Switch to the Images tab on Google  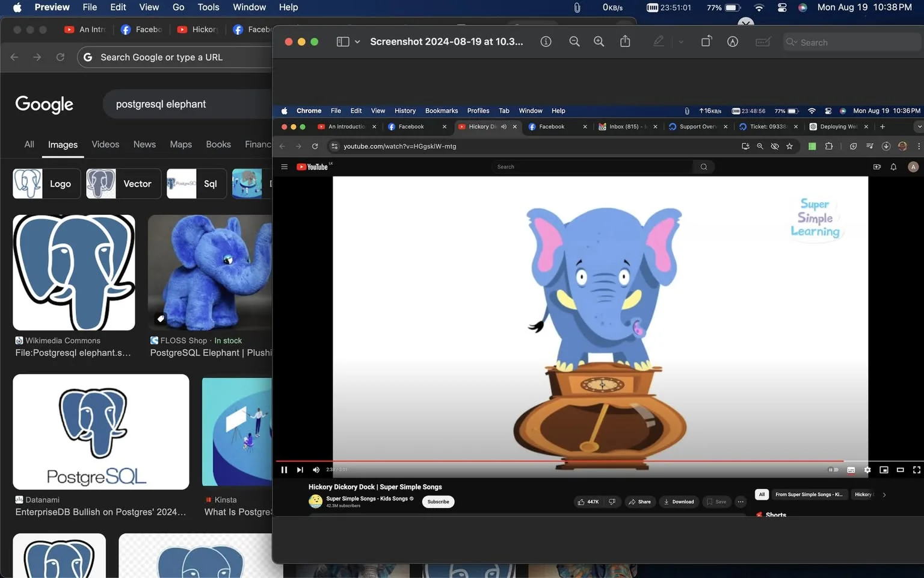click(63, 144)
